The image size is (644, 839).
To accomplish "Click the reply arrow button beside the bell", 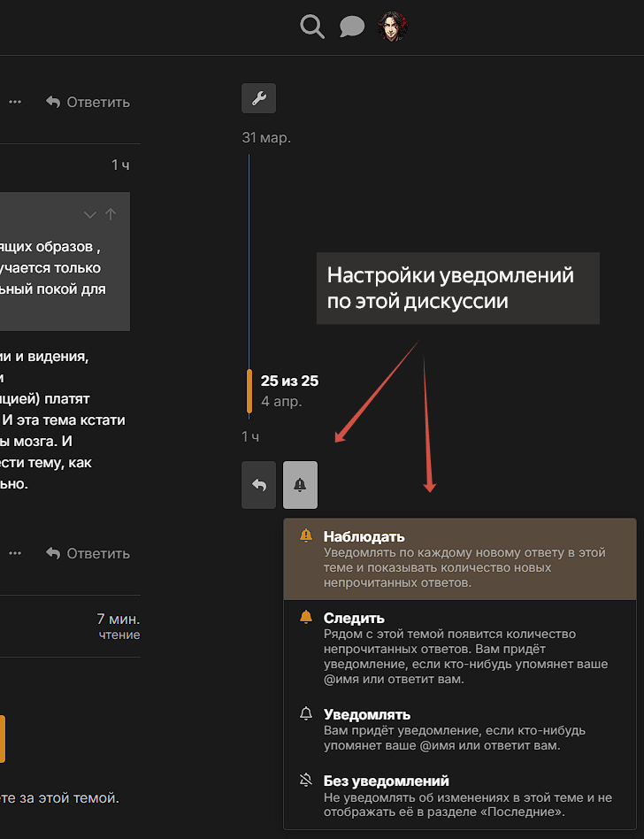I will (x=258, y=485).
